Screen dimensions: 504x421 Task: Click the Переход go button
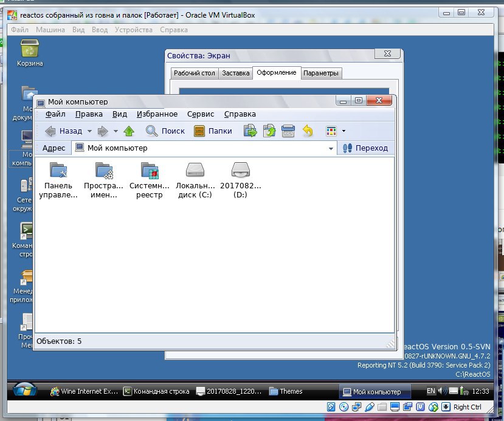(366, 148)
